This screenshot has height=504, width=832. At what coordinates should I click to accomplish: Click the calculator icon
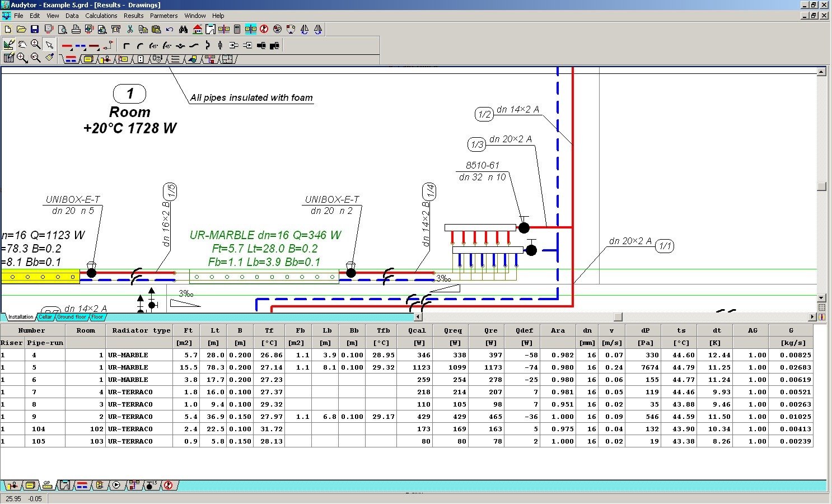point(237,29)
